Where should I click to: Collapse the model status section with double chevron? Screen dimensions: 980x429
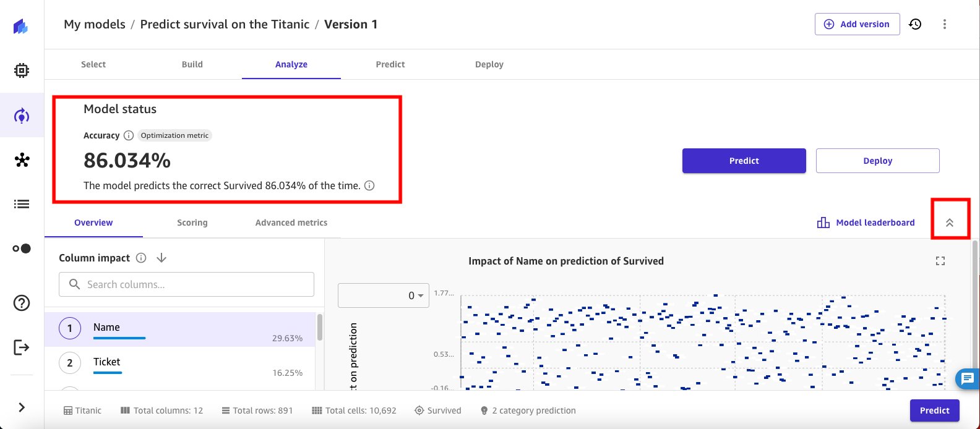click(950, 223)
